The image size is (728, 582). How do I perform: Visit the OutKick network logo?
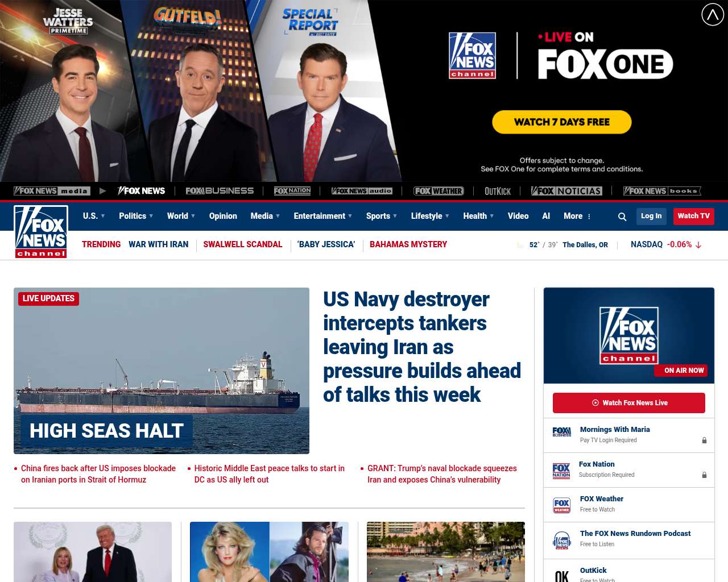(x=498, y=191)
